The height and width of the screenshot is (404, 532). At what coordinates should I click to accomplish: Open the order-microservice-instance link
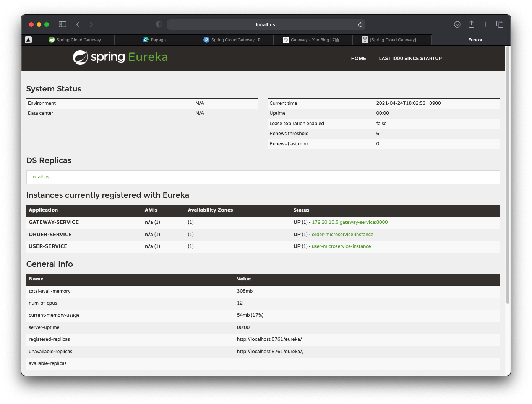click(342, 235)
